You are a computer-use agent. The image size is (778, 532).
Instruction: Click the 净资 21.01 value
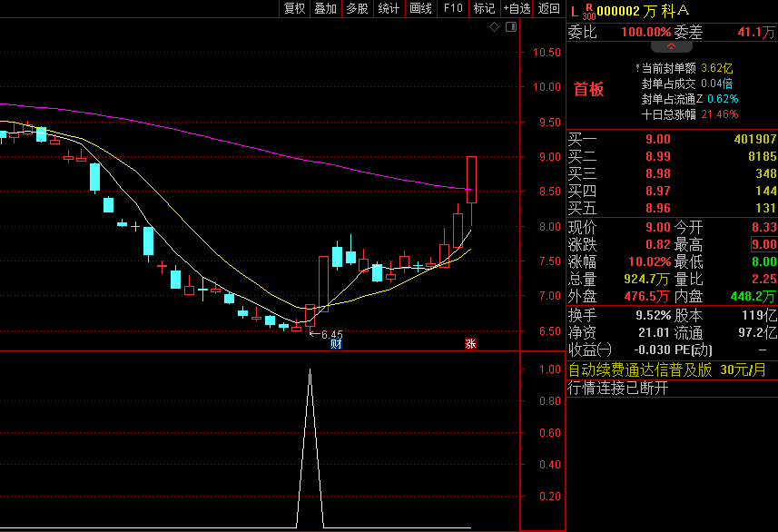coord(654,332)
